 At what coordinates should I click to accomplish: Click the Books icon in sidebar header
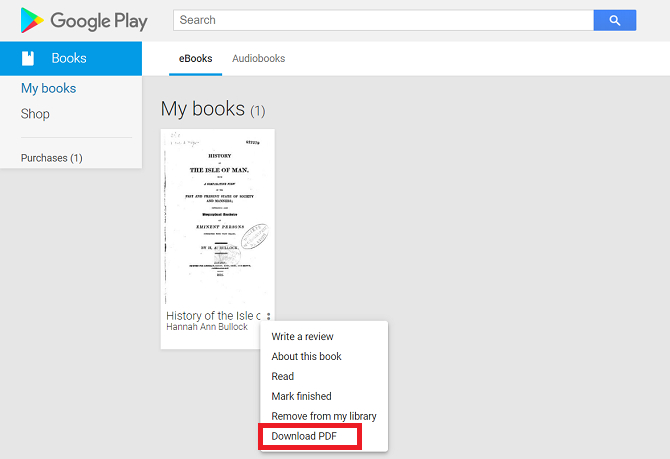pos(29,58)
